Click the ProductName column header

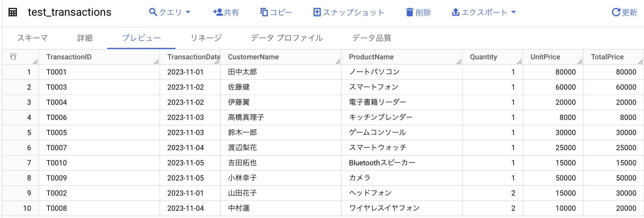[371, 57]
